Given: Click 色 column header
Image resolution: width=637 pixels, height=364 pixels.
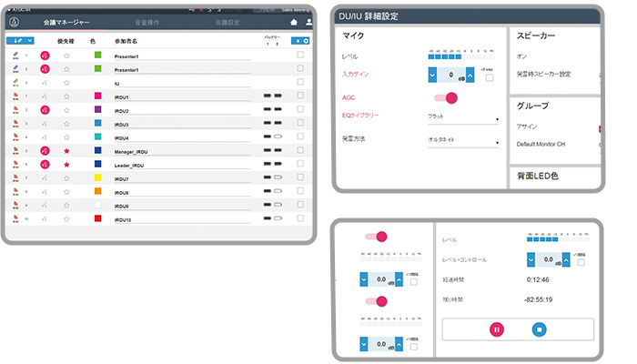Looking at the screenshot, I should (93, 41).
